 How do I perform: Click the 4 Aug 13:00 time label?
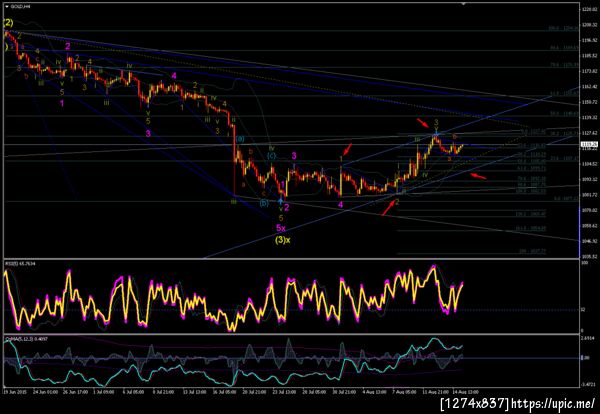click(373, 392)
